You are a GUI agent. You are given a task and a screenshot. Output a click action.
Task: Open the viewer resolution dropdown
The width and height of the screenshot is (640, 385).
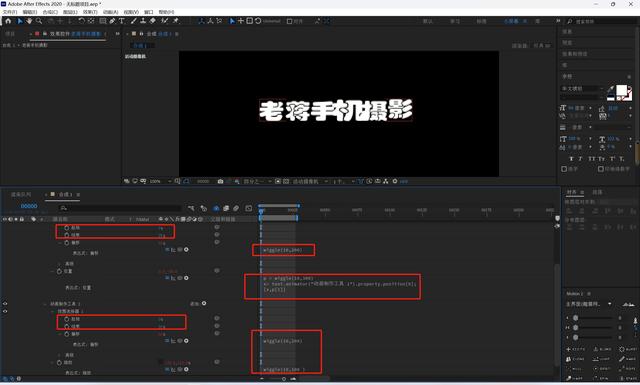[x=257, y=181]
